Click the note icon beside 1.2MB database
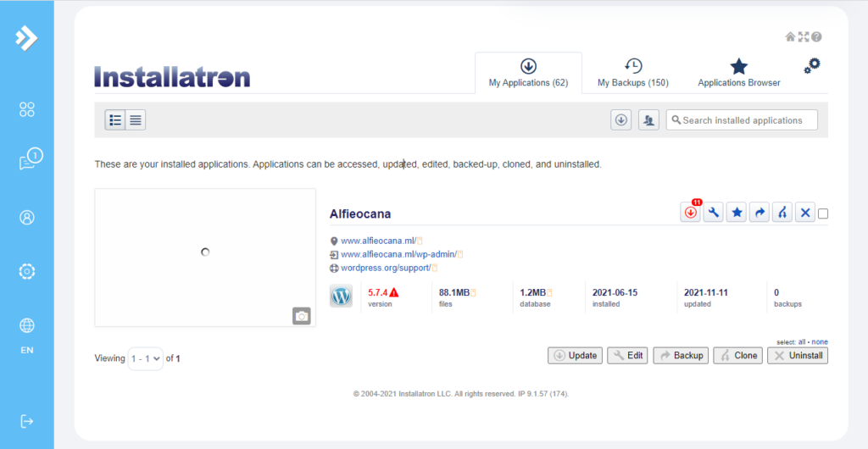Viewport: 868px width, 449px height. [549, 292]
